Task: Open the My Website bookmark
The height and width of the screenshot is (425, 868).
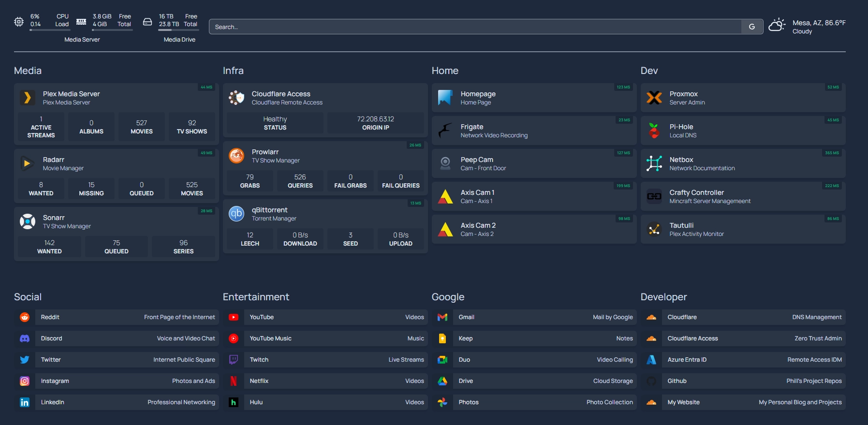Action: [754, 402]
